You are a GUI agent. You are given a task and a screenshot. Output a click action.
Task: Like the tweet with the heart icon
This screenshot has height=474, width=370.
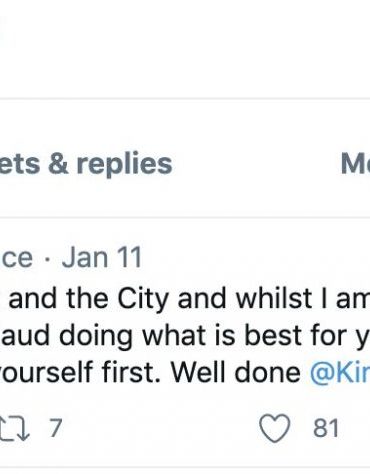coord(275,428)
